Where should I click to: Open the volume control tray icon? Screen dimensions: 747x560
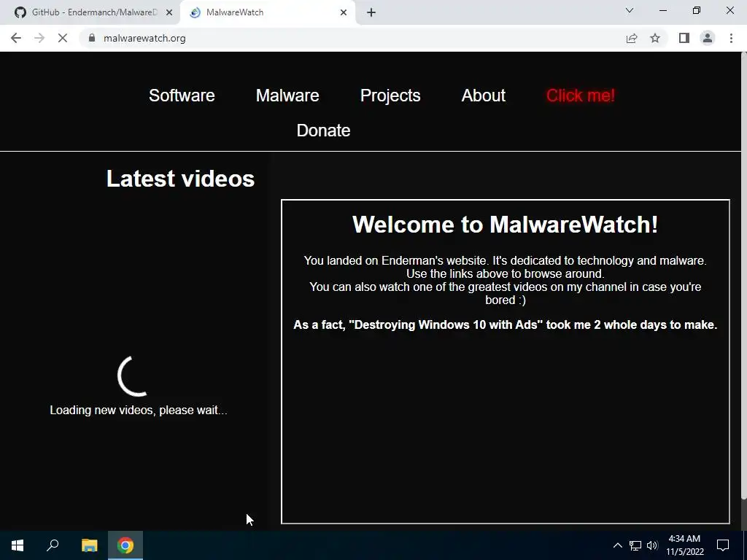[x=652, y=545]
